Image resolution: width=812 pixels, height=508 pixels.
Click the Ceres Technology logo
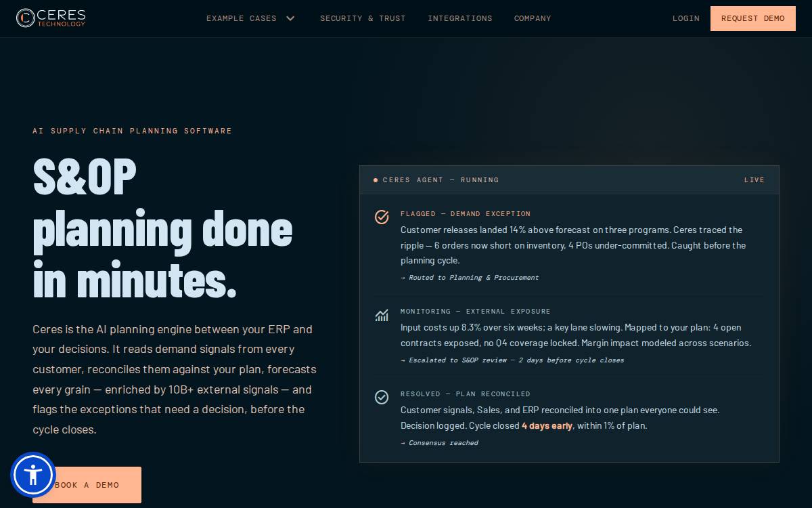coord(51,18)
